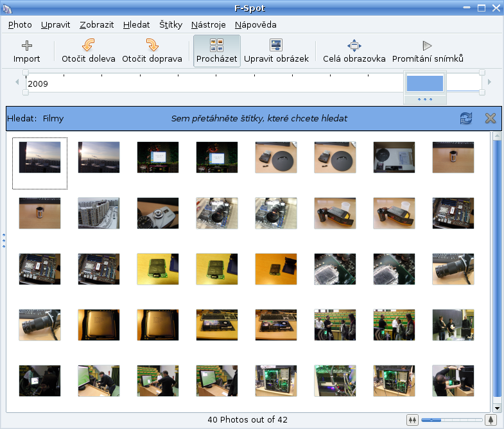Close the Hledat search bar
The width and height of the screenshot is (504, 429).
pyautogui.click(x=491, y=118)
